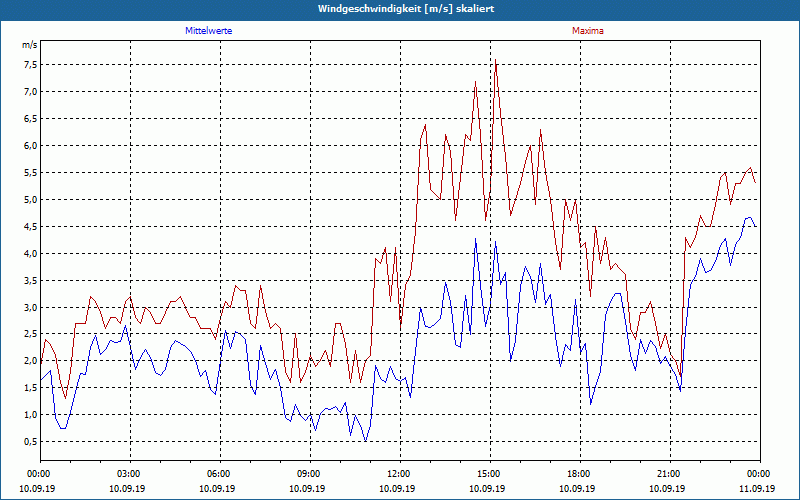Click the '3,0' y-axis value

point(30,307)
